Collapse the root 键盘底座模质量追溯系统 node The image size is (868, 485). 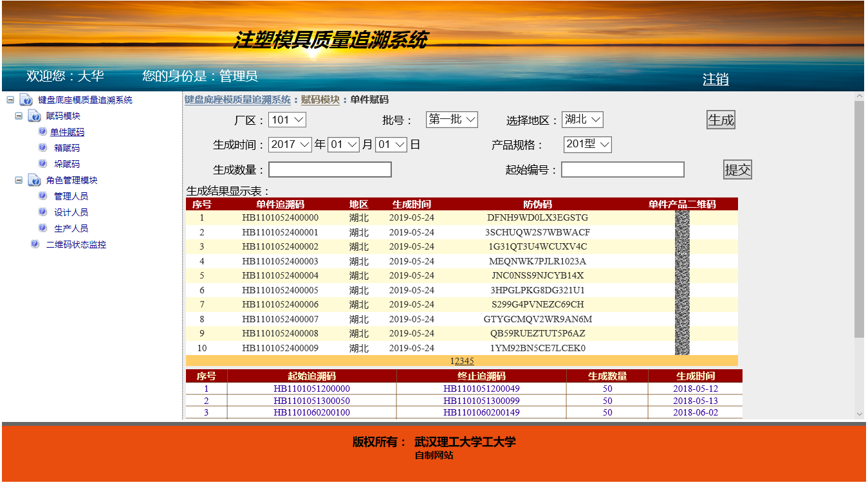[x=10, y=100]
